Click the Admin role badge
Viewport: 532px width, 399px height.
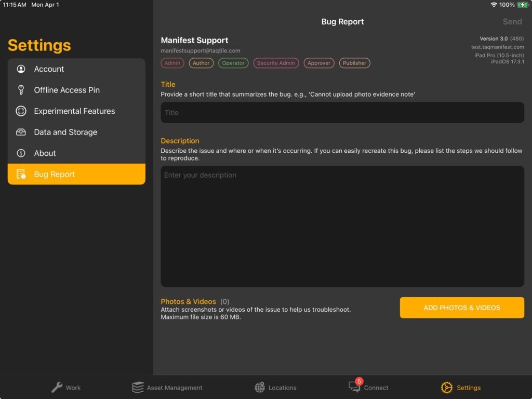pos(172,62)
